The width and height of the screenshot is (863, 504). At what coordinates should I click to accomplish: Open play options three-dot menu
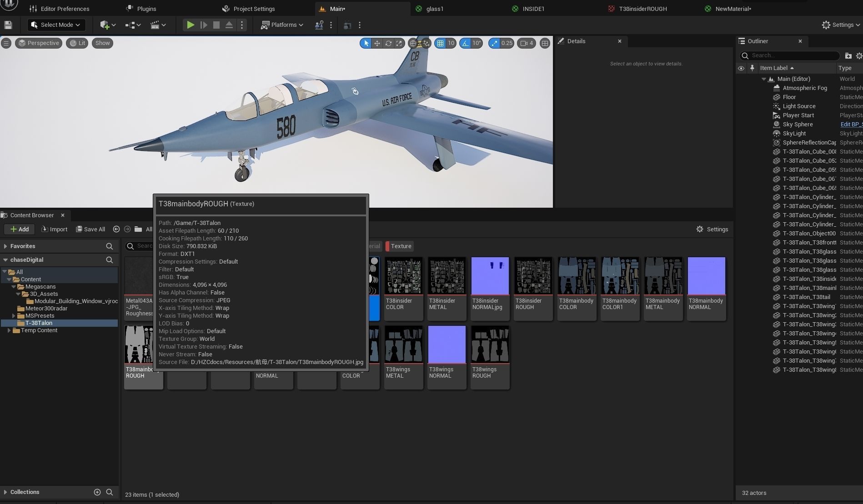pos(242,25)
